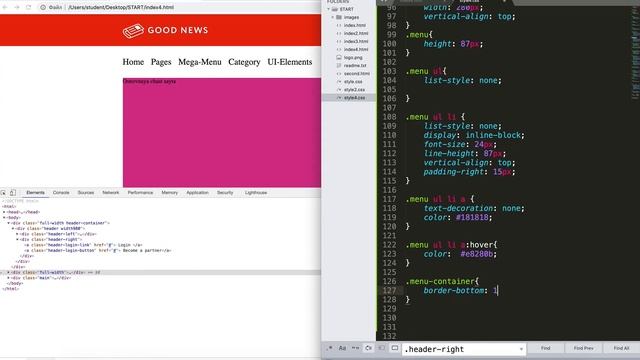
Task: Switch to the Sources tab
Action: (x=86, y=193)
